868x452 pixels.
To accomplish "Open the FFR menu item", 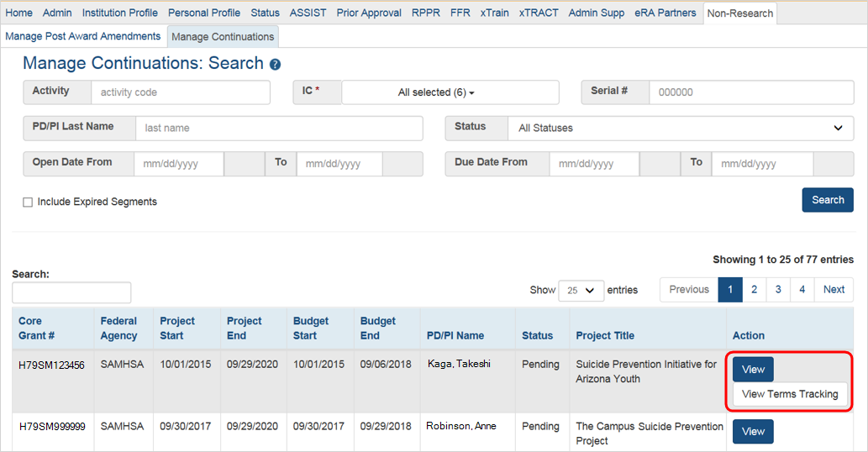I will 460,13.
